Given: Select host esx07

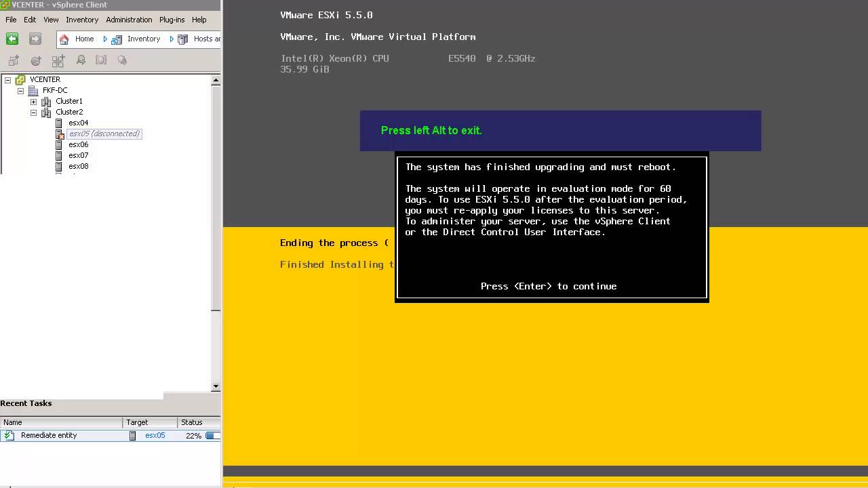Looking at the screenshot, I should tap(78, 155).
